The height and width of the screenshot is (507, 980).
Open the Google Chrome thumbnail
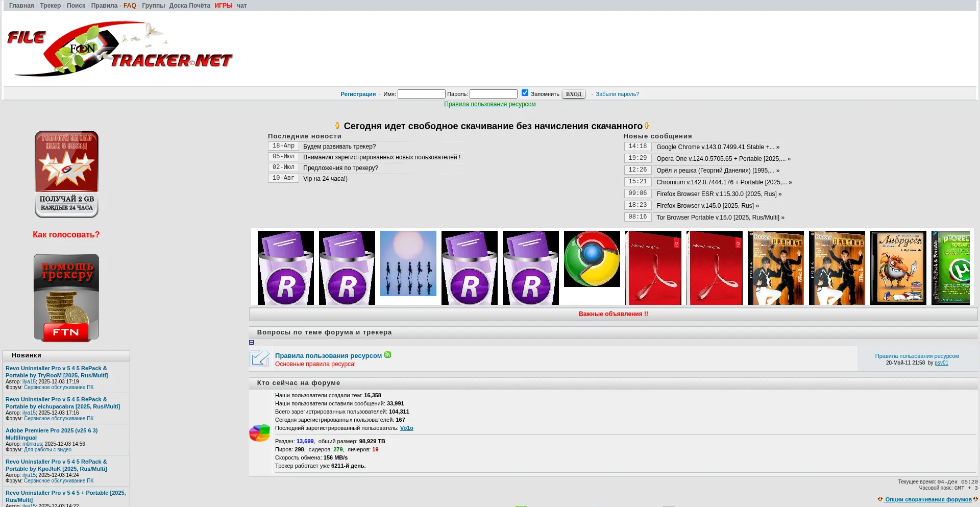pos(592,259)
